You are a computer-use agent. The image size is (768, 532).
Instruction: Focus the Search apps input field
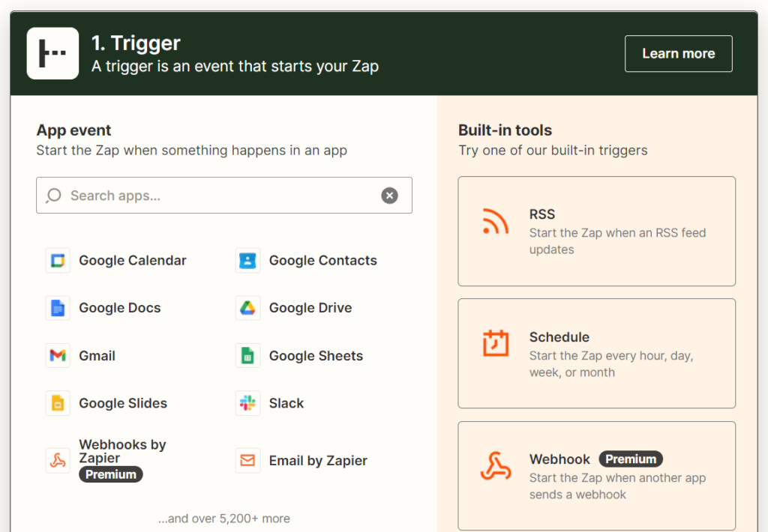tap(223, 196)
